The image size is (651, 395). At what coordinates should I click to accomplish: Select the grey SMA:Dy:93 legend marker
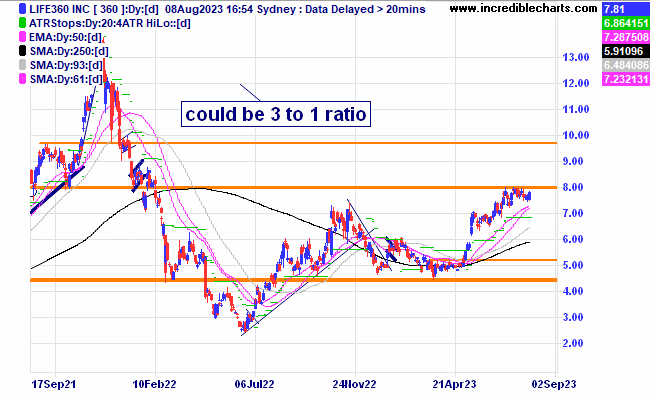click(x=23, y=65)
